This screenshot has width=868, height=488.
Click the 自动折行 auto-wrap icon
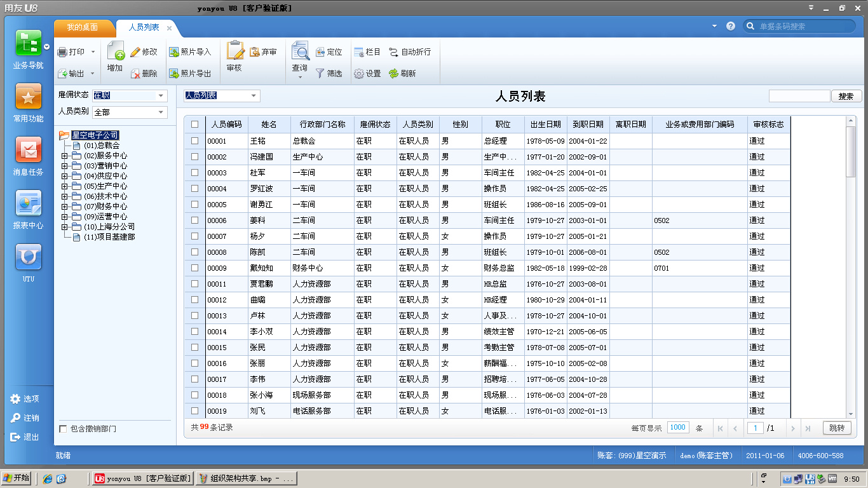394,52
